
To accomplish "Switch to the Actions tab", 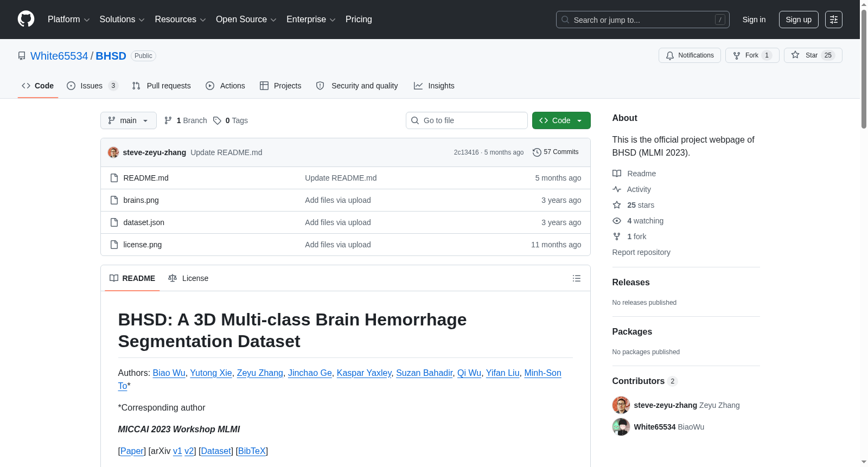I will click(225, 86).
